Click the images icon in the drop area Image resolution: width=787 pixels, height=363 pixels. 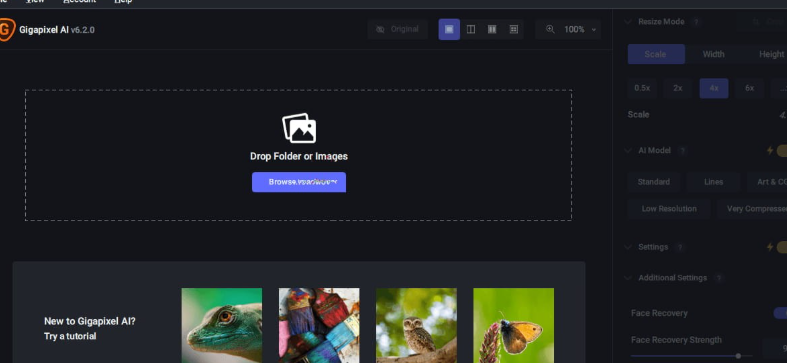coord(299,128)
